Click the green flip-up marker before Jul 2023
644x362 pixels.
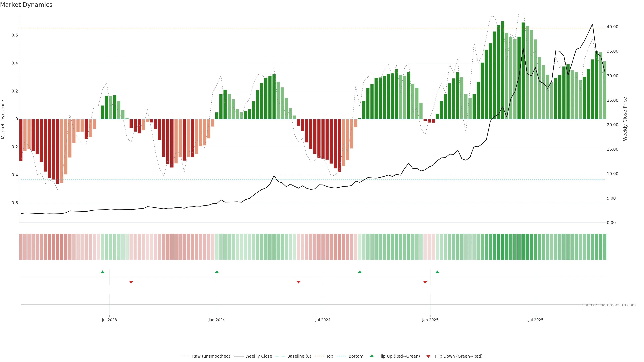click(x=102, y=272)
